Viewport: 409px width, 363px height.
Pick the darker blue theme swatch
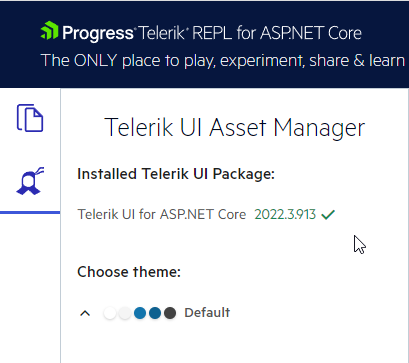pos(155,313)
